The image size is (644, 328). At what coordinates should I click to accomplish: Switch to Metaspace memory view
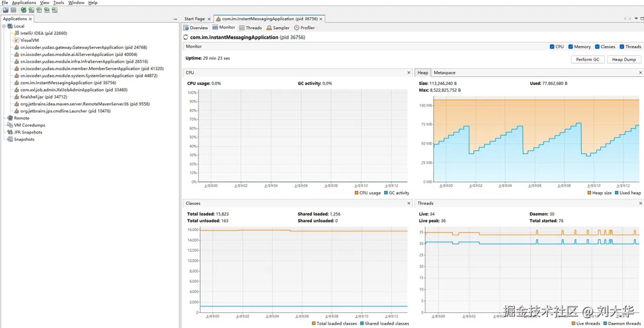pyautogui.click(x=444, y=73)
